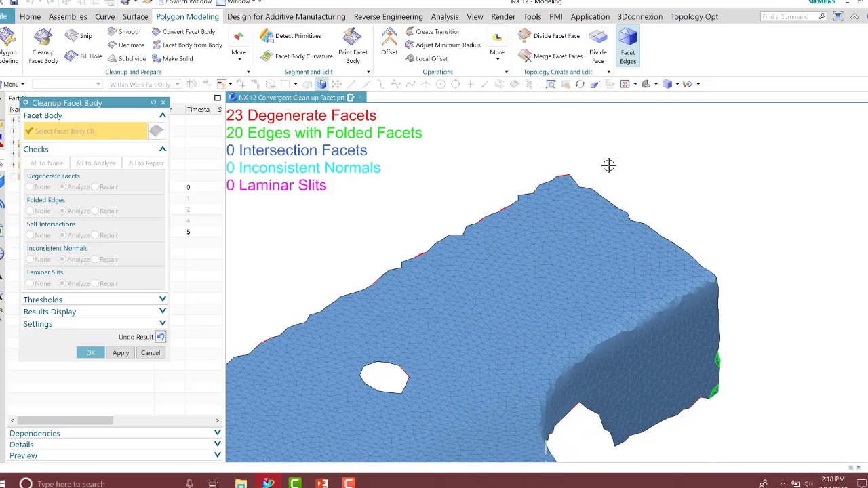Open the Paint Facet Body tool
This screenshot has width=868, height=488.
click(x=353, y=46)
